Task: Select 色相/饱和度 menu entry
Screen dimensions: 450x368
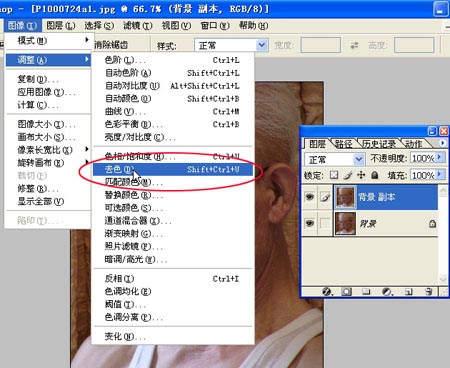Action: 173,156
